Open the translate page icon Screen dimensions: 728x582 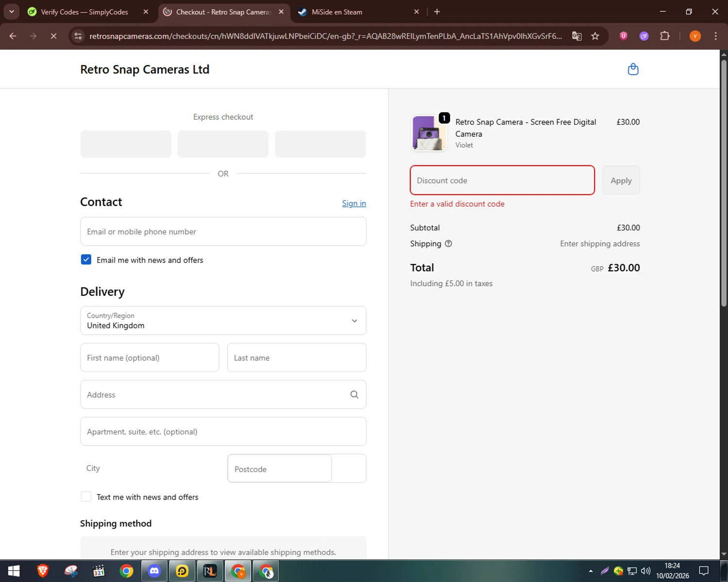click(x=577, y=36)
